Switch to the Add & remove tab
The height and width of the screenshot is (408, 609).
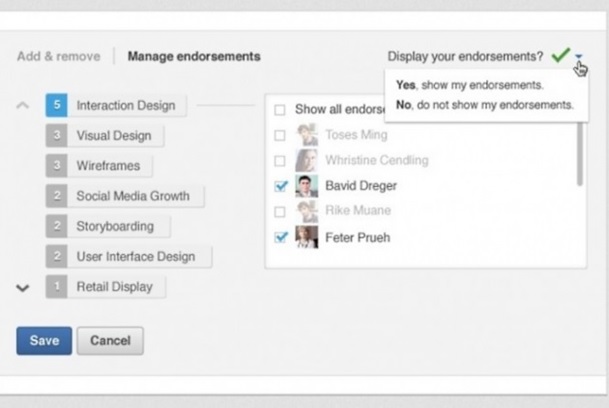[58, 57]
